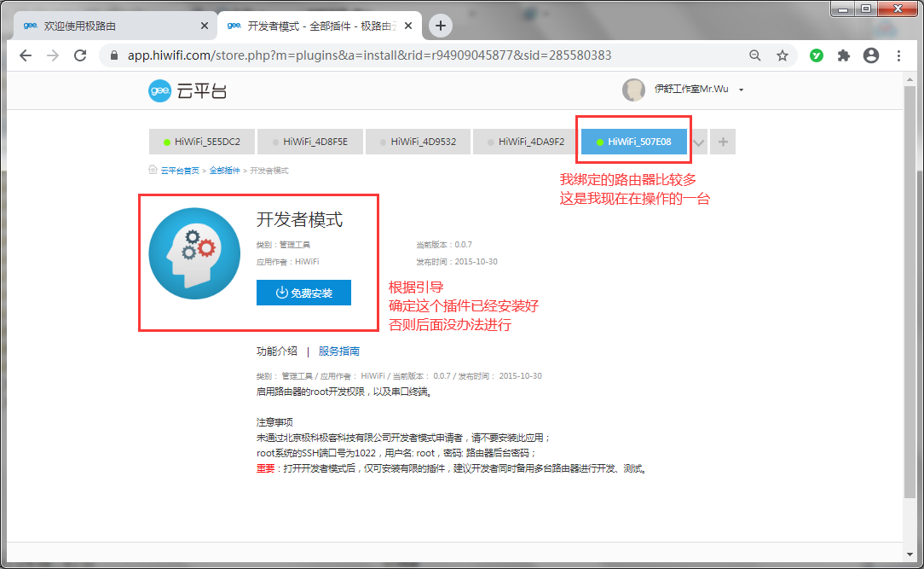Go back to the previous page
Image resolution: width=924 pixels, height=569 pixels.
(26, 55)
